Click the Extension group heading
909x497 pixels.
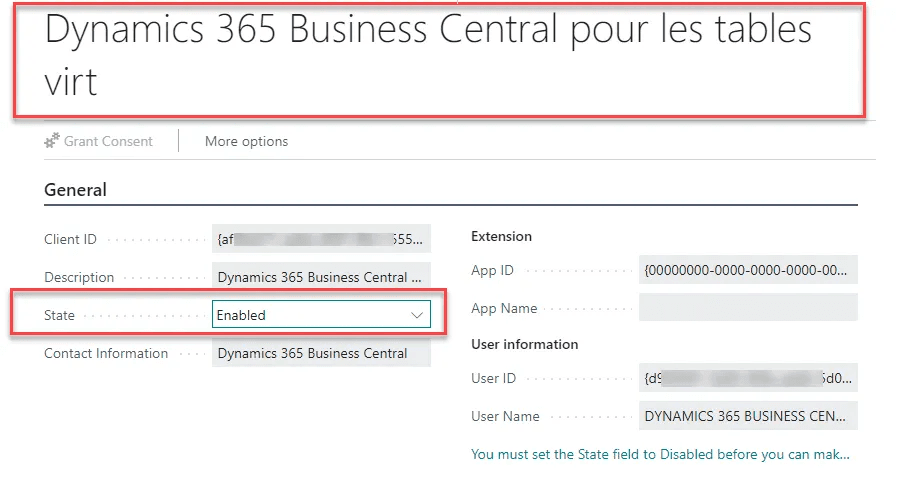click(x=501, y=237)
